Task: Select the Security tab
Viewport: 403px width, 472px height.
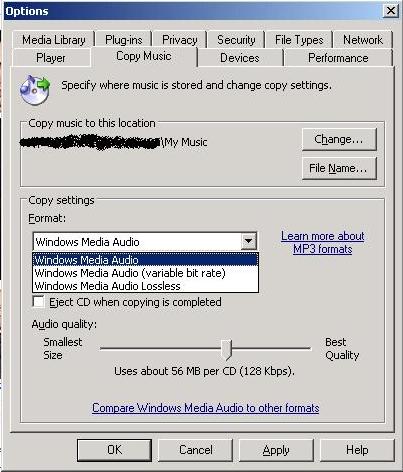Action: click(x=236, y=40)
